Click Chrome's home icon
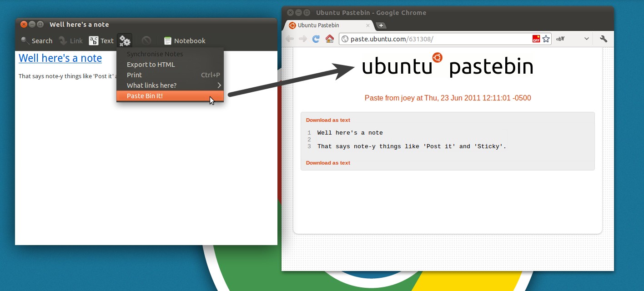The height and width of the screenshot is (291, 644). (330, 39)
